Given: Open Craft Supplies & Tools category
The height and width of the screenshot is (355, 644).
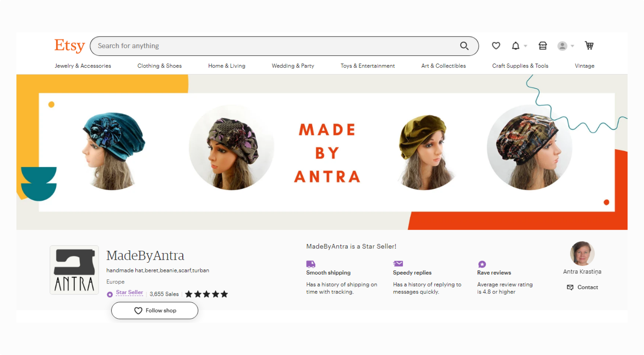Looking at the screenshot, I should [520, 66].
